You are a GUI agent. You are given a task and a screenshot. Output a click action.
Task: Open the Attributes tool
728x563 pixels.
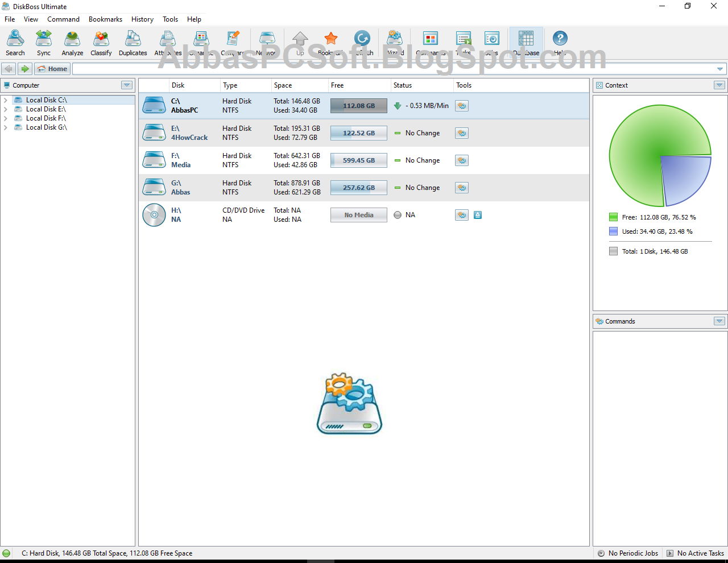(168, 43)
